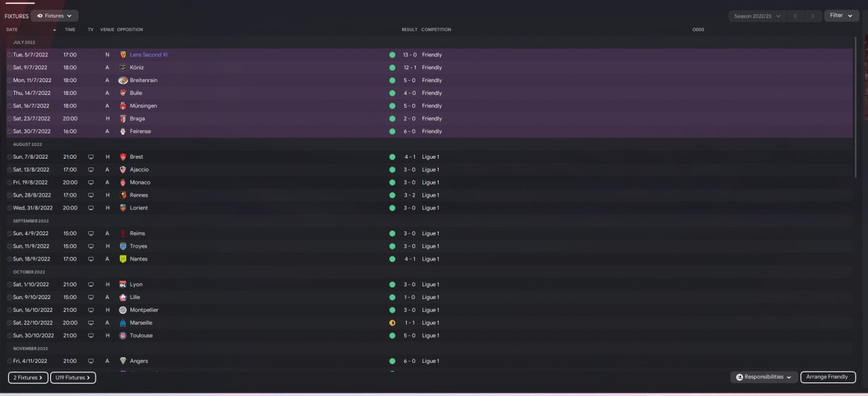Click the Nantes club badge
The image size is (868, 396).
(x=123, y=259)
